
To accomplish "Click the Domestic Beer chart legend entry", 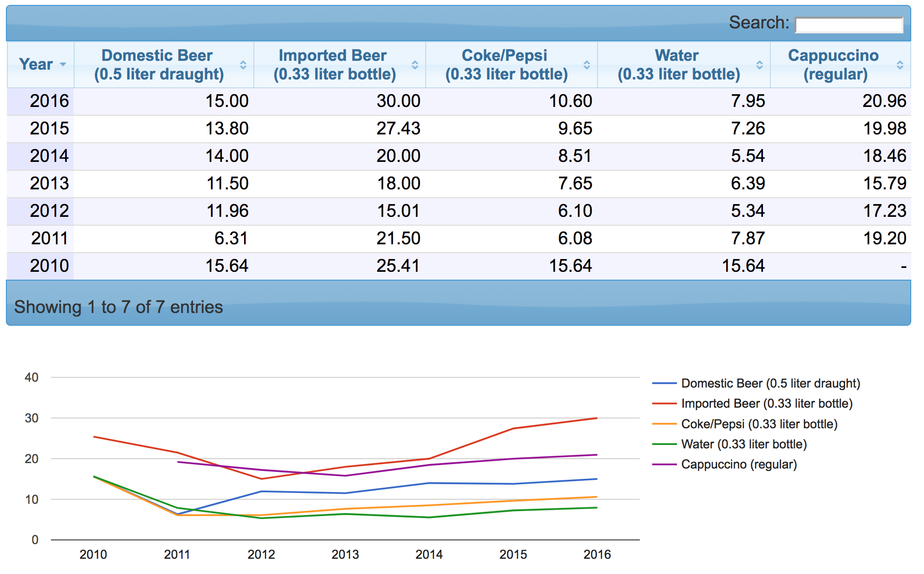I will click(757, 383).
